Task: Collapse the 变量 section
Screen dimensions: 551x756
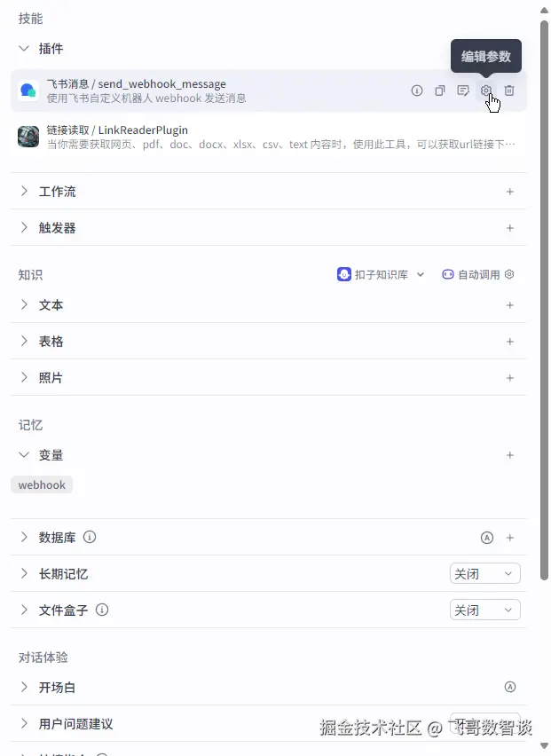Action: click(24, 454)
